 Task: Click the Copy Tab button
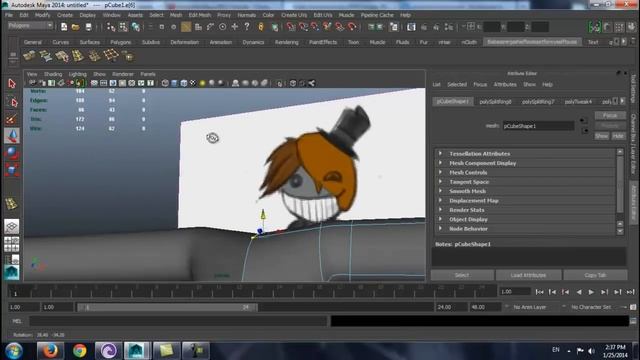point(595,275)
